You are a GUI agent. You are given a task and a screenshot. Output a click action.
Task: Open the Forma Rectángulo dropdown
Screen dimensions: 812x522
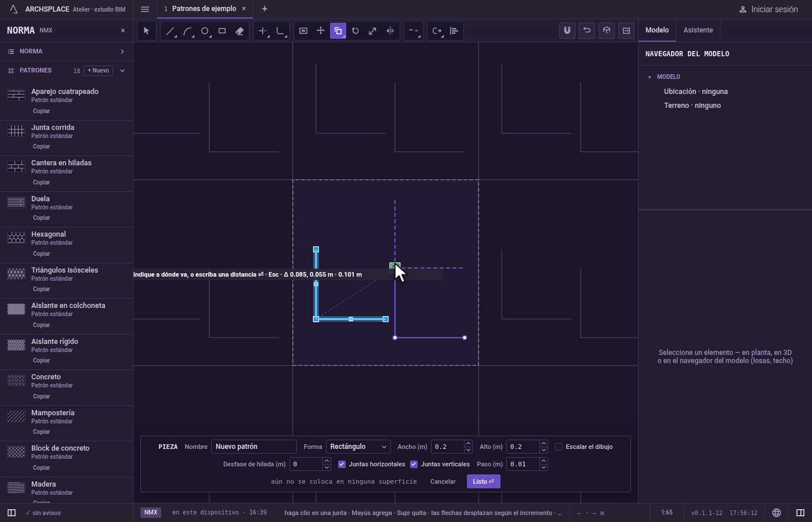point(358,447)
